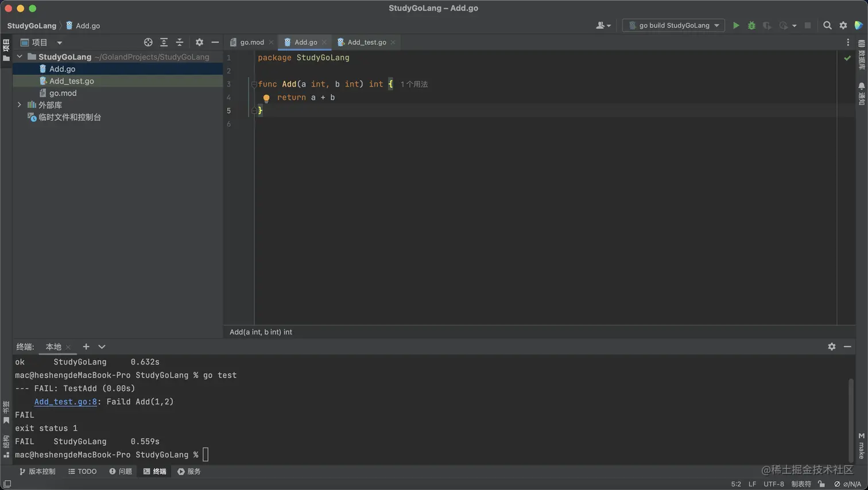This screenshot has width=868, height=490.
Task: Close the go.mod tab
Action: (x=272, y=42)
